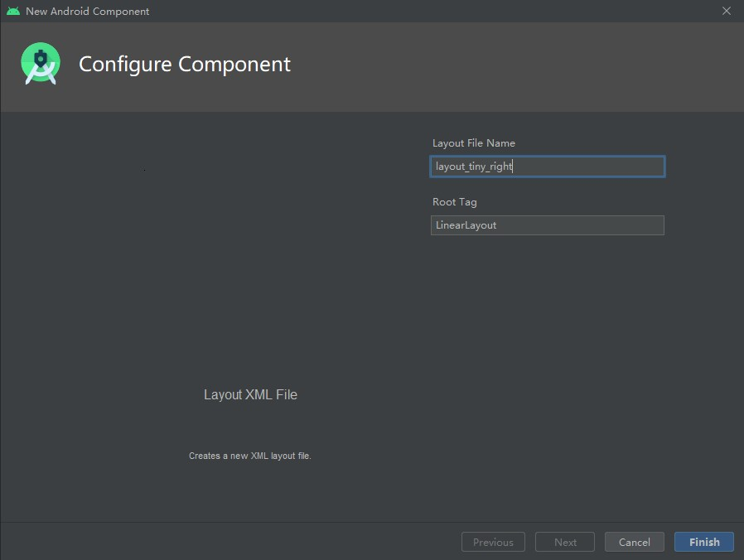Viewport: 744px width, 560px height.
Task: Click the "New Android Component" window title
Action: tap(88, 12)
